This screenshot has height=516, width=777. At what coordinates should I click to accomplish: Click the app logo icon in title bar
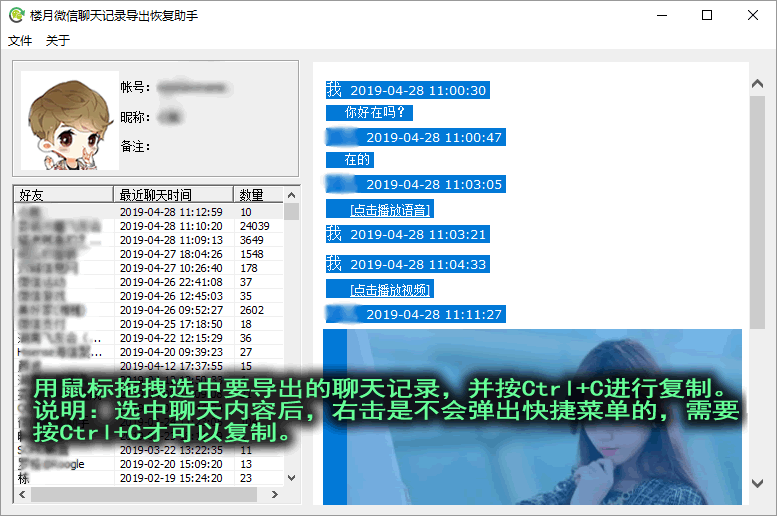coord(16,15)
